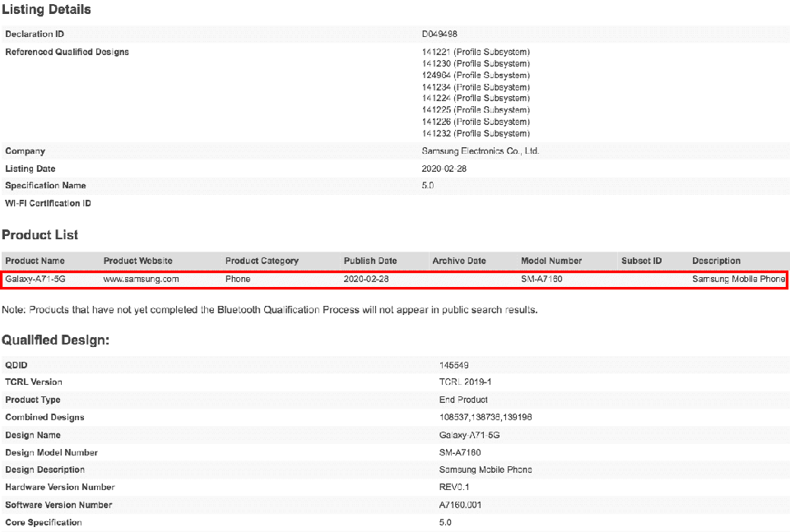Click the Subset ID column header

pos(641,261)
